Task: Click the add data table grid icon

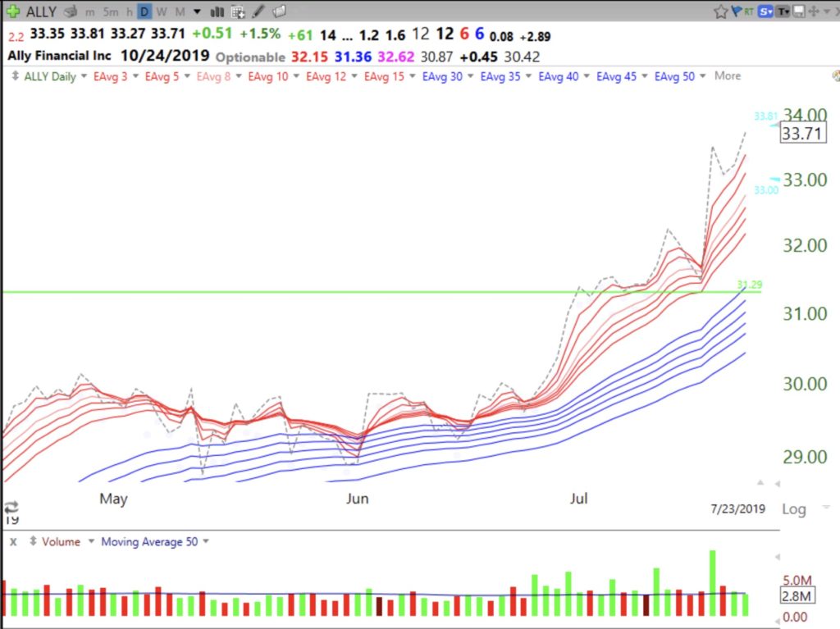Action: click(x=238, y=11)
